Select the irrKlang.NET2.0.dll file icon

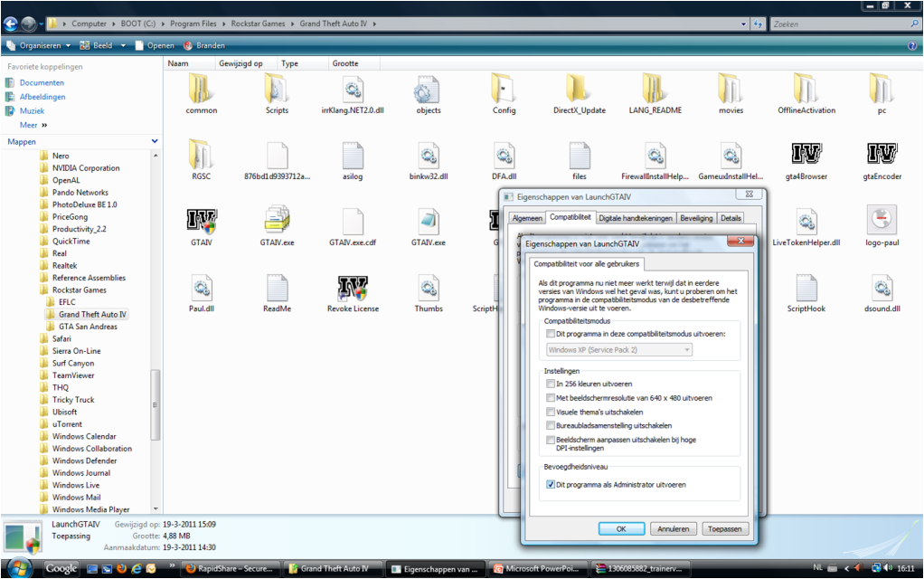point(353,89)
